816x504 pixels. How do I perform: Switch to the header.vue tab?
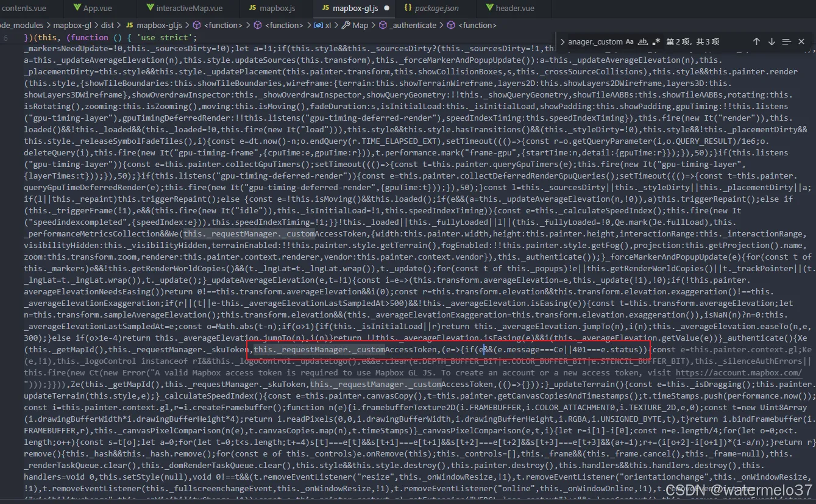pyautogui.click(x=514, y=9)
